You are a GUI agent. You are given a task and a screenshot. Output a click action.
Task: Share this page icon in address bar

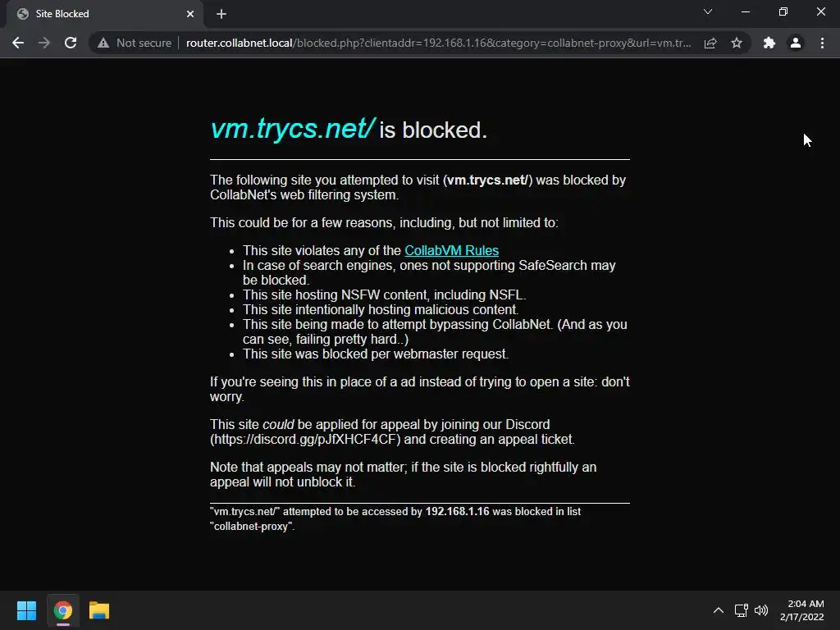tap(710, 43)
